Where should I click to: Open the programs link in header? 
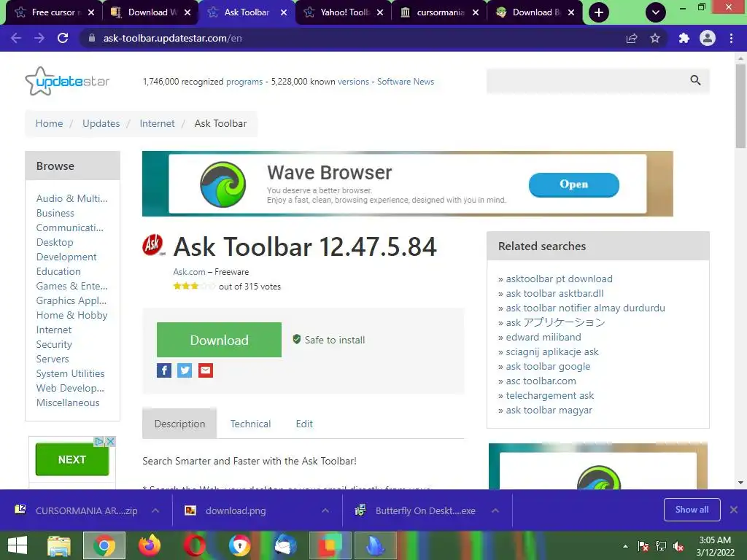pos(244,82)
